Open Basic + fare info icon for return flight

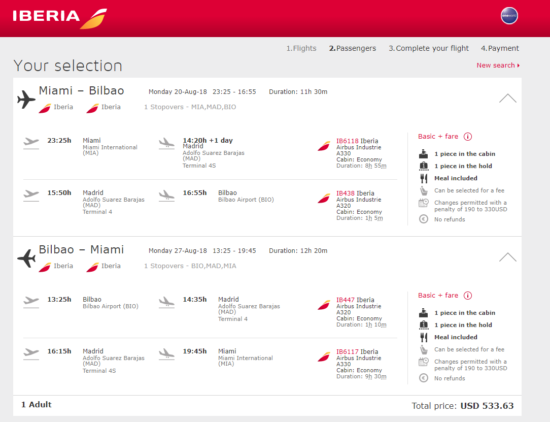coord(468,295)
